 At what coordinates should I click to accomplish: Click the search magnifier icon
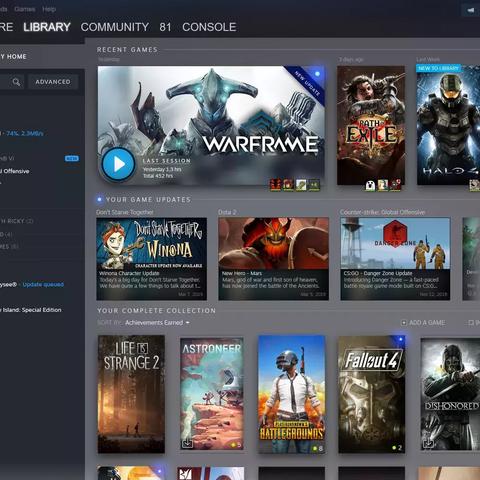coord(16,82)
